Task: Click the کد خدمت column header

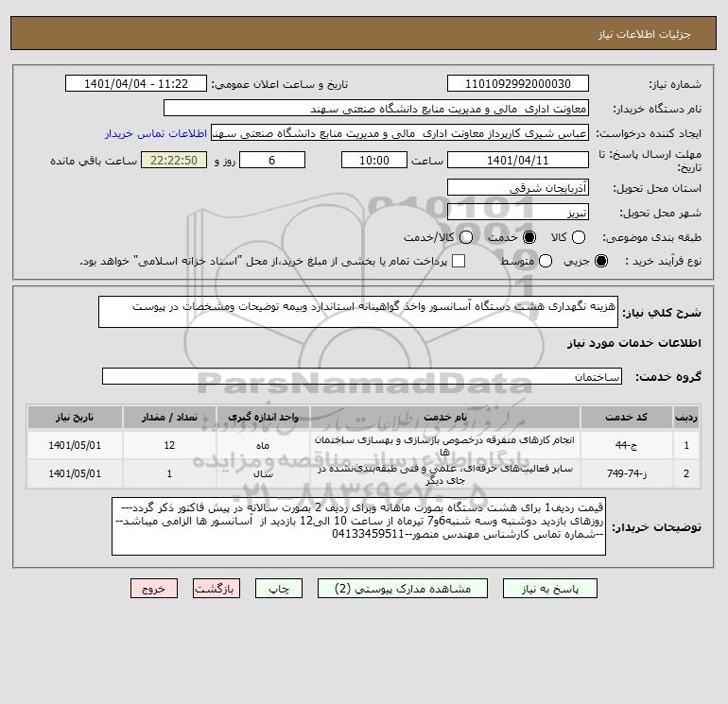Action: point(626,417)
